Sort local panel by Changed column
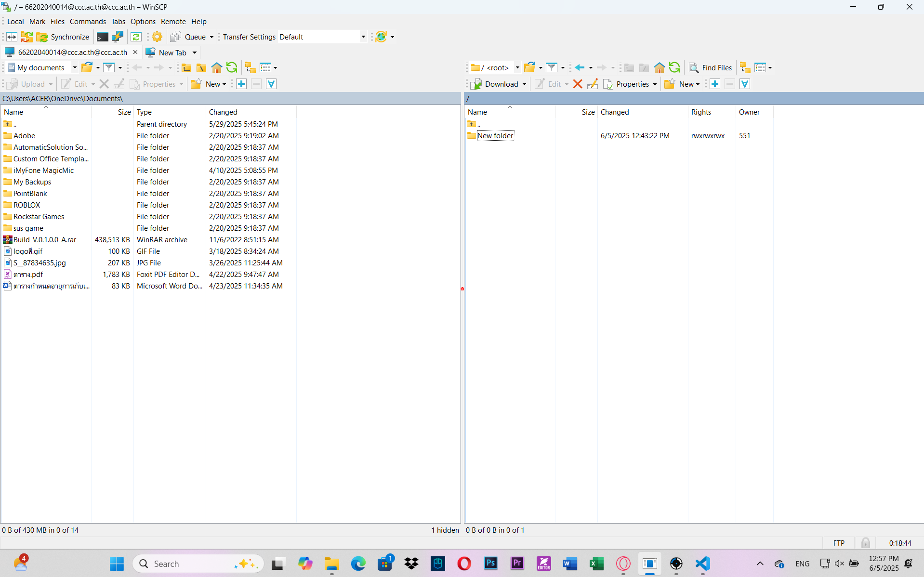Viewport: 924px width, 577px height. [251, 112]
